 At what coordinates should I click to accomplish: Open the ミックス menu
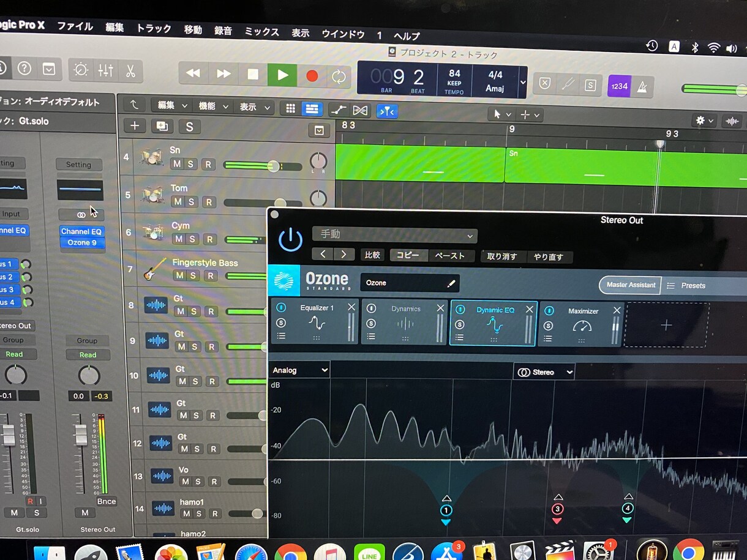pyautogui.click(x=261, y=31)
